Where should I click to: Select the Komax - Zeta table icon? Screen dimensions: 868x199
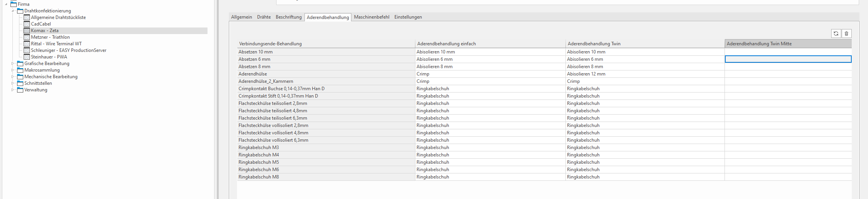coord(27,31)
